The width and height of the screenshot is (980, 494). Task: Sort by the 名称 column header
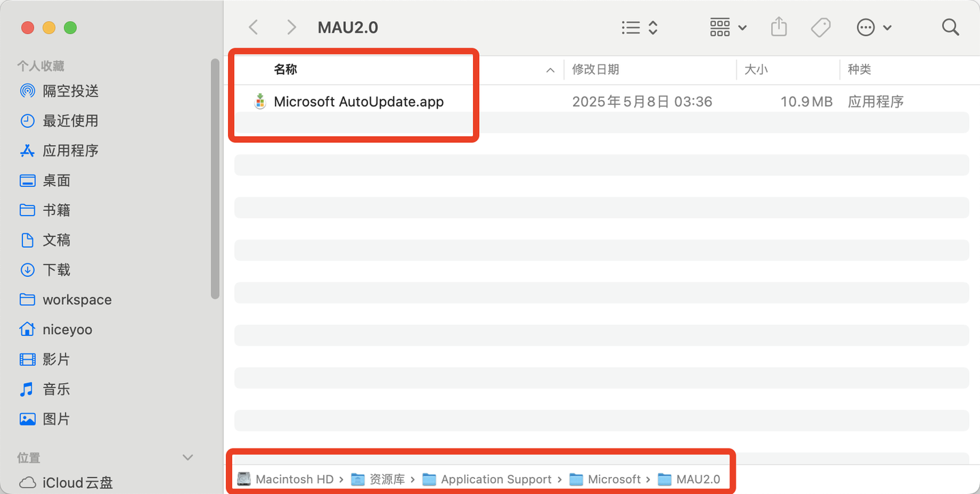tap(285, 69)
